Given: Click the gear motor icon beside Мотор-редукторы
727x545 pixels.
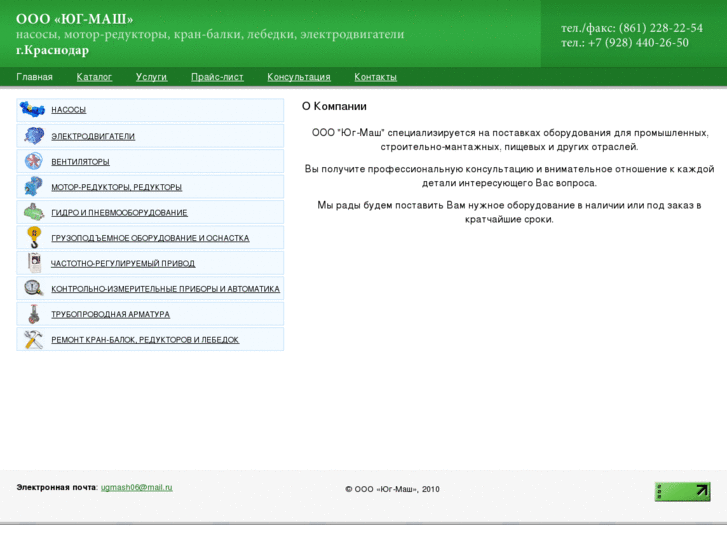Looking at the screenshot, I should point(33,186).
